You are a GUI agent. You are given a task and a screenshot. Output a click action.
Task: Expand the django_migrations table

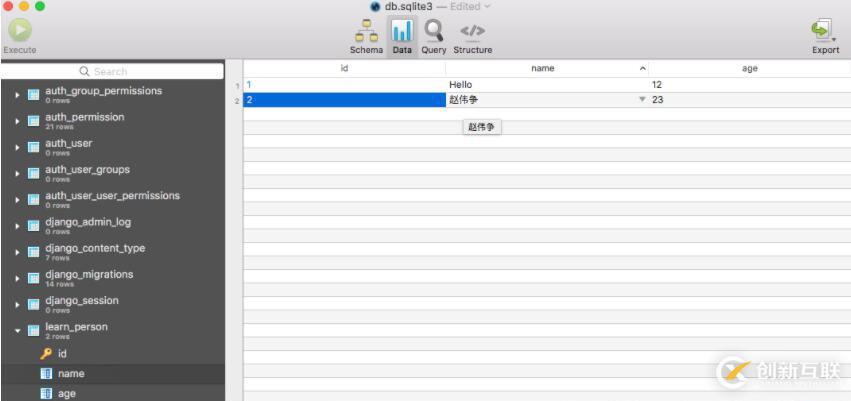pyautogui.click(x=17, y=278)
